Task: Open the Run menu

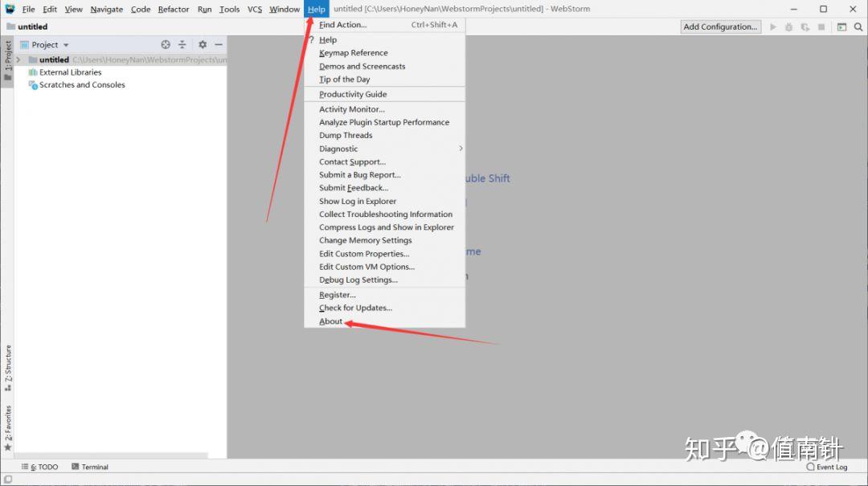Action: pyautogui.click(x=204, y=9)
